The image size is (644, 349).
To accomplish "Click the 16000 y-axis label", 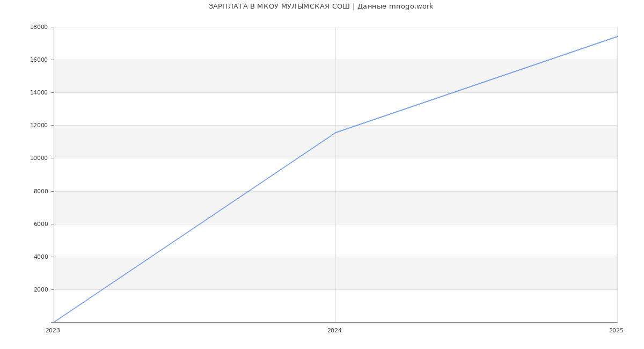I will click(x=40, y=60).
